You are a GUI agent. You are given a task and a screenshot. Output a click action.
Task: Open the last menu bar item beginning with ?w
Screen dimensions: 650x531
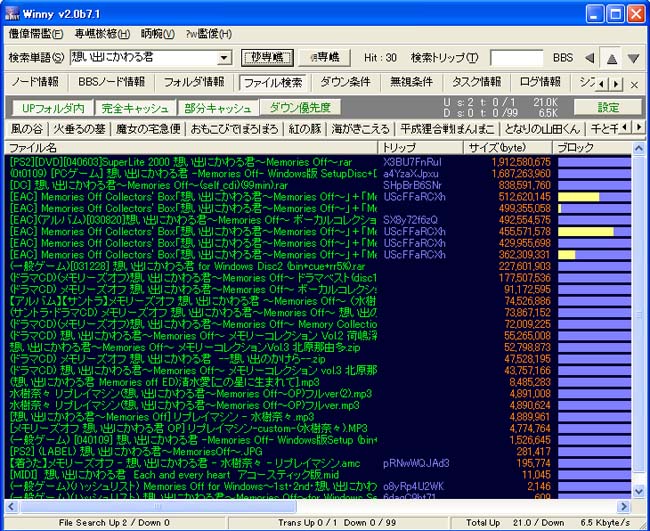209,34
